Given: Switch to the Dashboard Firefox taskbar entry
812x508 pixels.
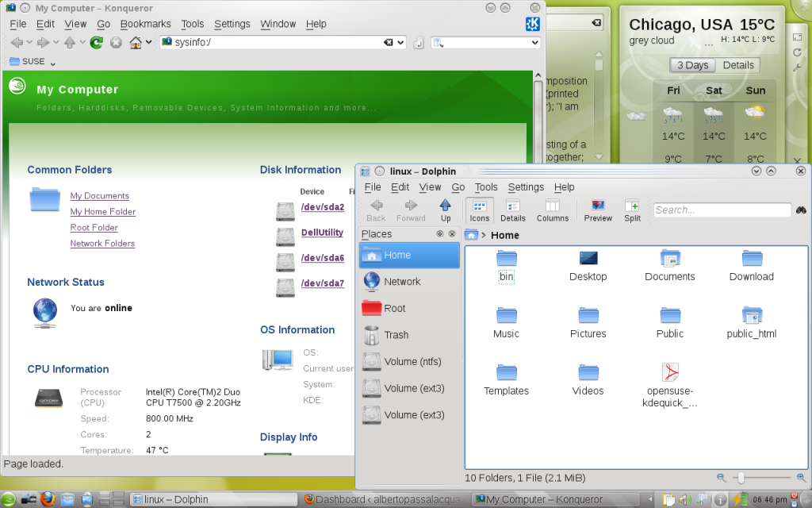Looking at the screenshot, I should pos(383,500).
